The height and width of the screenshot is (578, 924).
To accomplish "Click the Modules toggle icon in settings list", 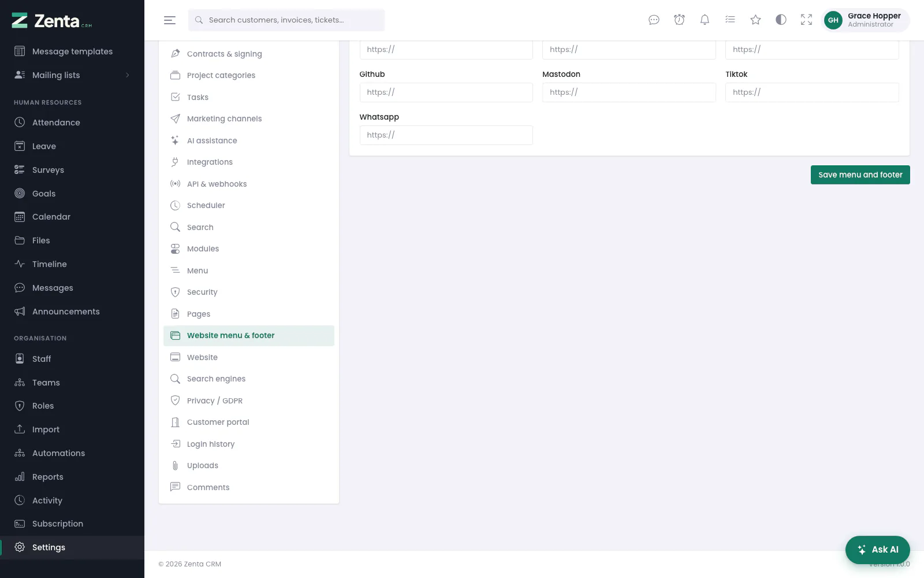I will pos(175,249).
